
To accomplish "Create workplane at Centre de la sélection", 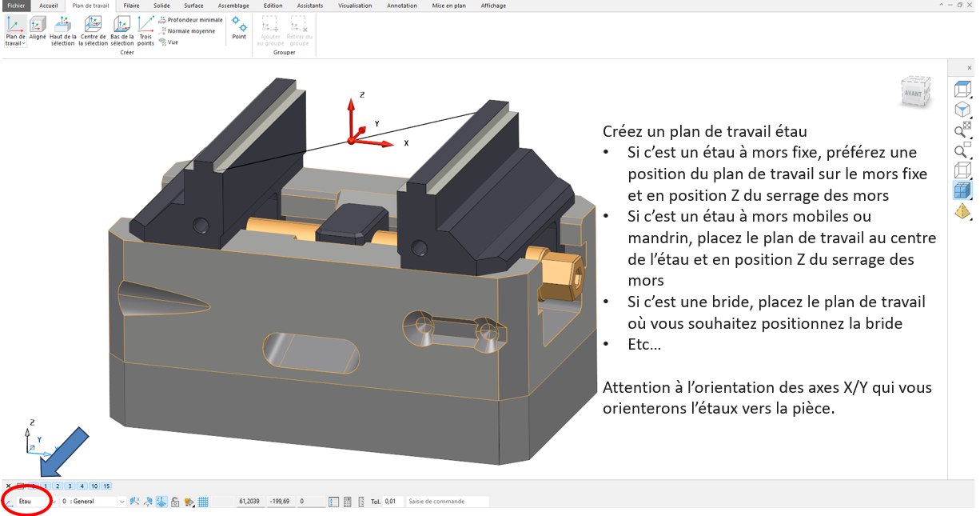I will 93,30.
